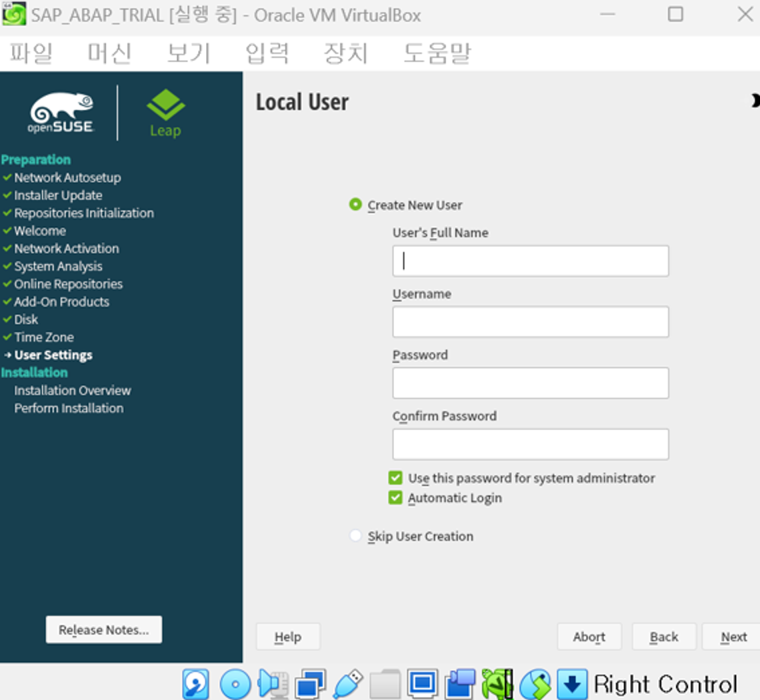
Task: Click the Time Zone step
Action: pos(44,337)
